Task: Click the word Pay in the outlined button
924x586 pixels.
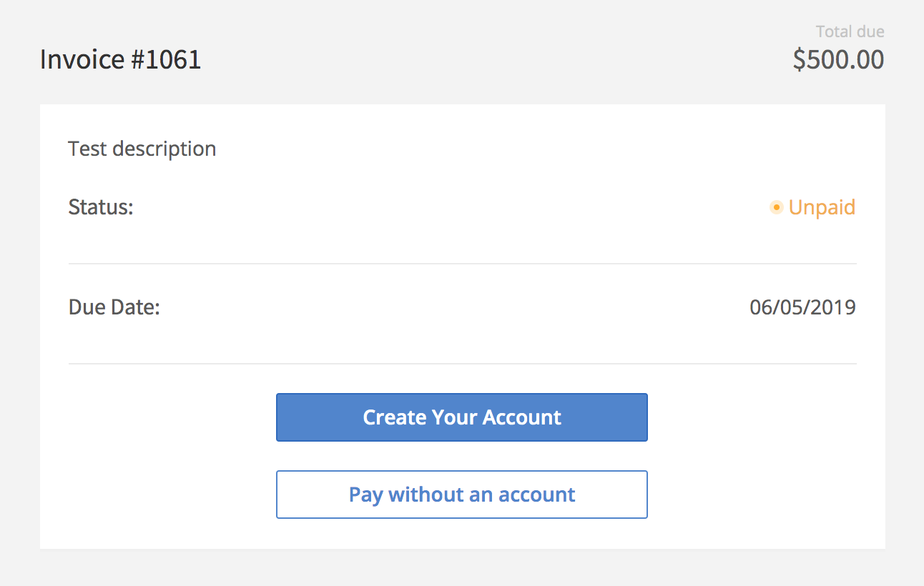Action: point(365,495)
